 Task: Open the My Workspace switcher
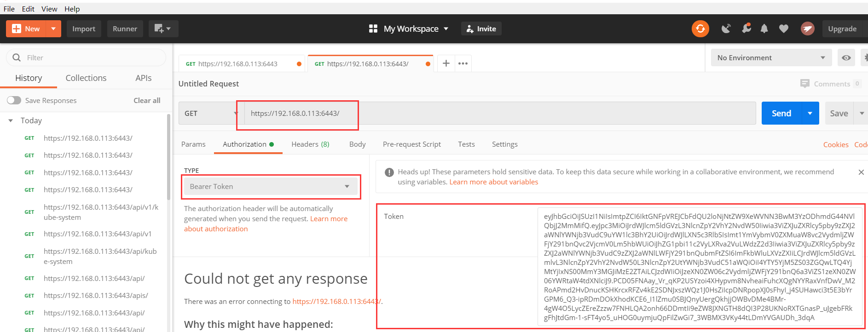(408, 29)
